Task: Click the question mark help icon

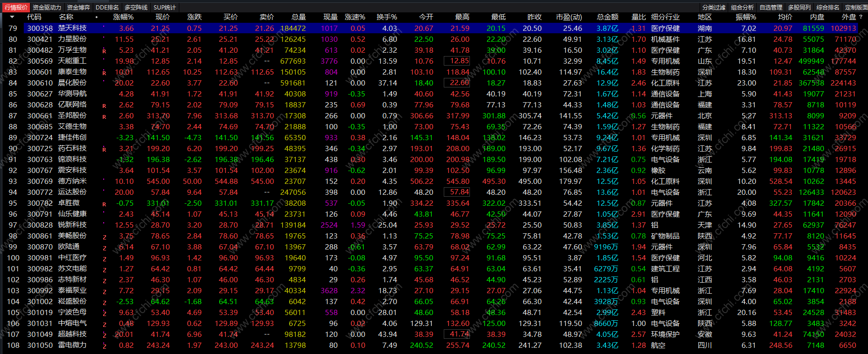Action: [x=861, y=17]
